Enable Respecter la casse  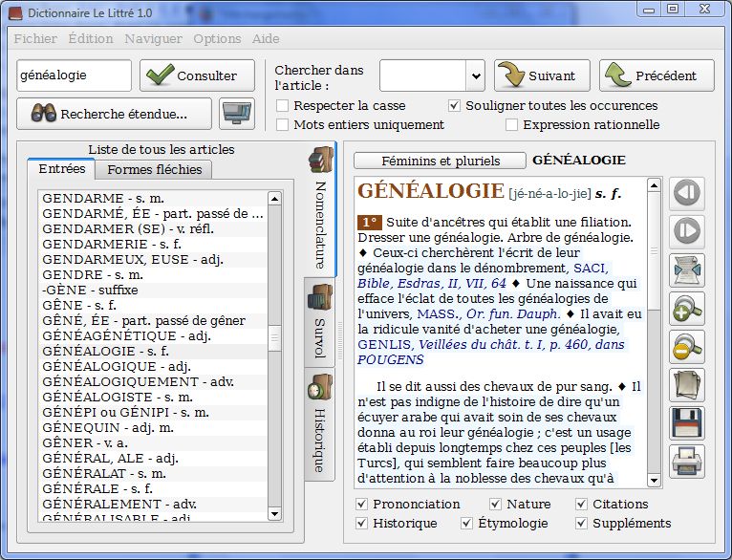pos(282,105)
